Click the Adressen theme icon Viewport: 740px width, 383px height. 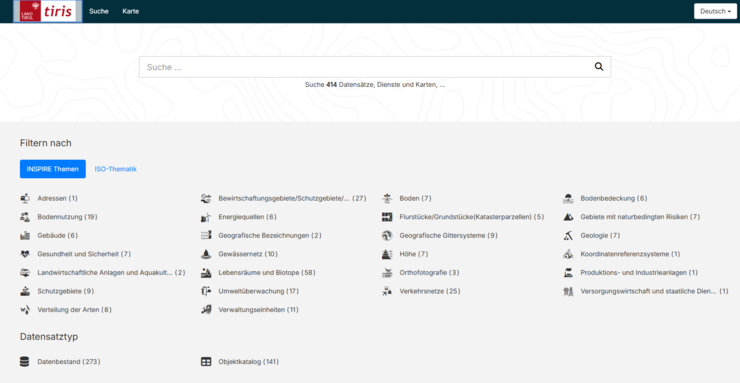[x=25, y=199]
